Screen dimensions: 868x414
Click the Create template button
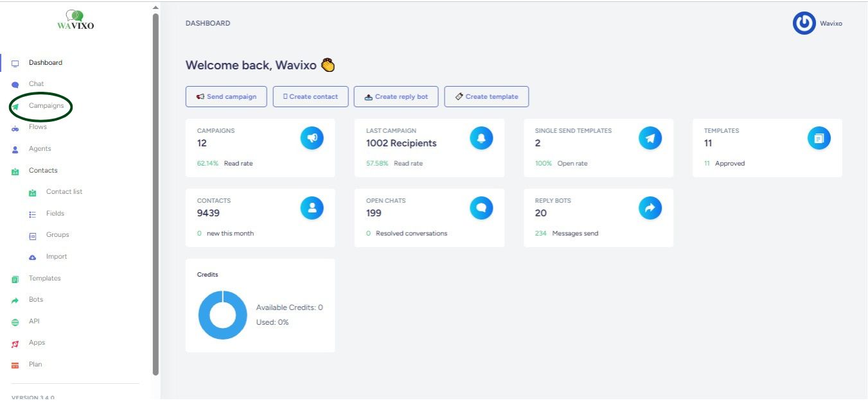[x=486, y=97]
